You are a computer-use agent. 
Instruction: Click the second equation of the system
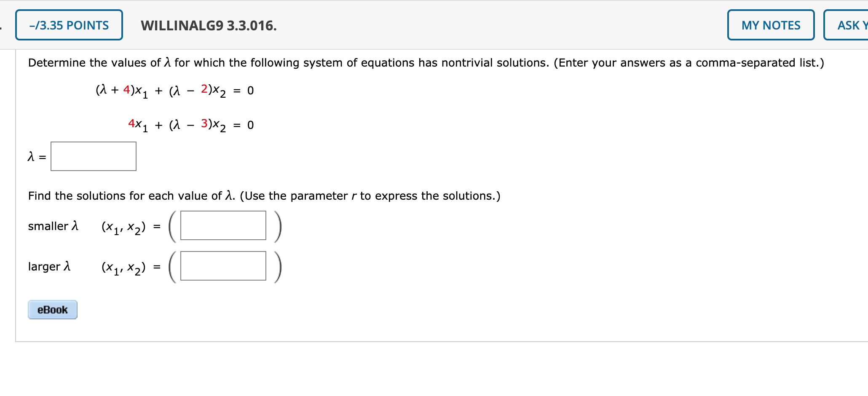(x=190, y=125)
